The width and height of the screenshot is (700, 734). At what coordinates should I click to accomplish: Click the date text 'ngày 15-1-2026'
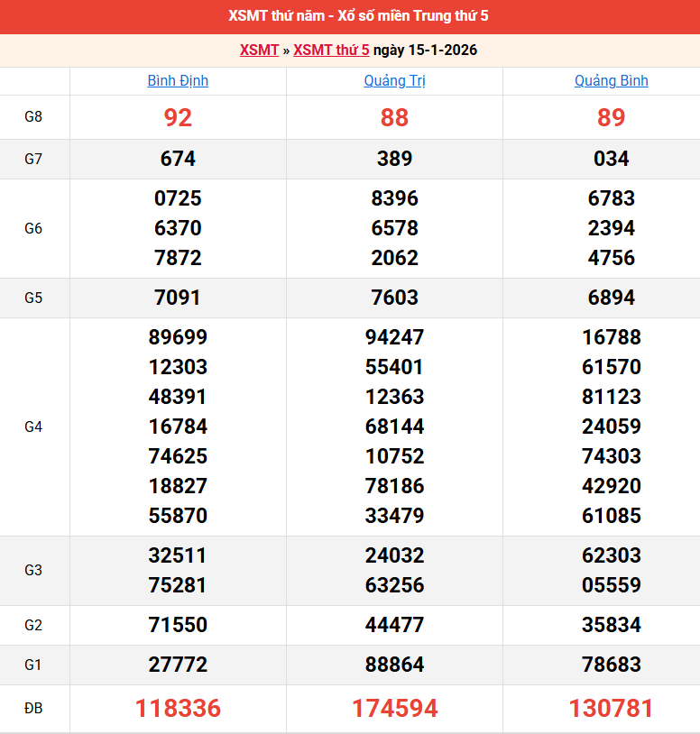[x=425, y=50]
